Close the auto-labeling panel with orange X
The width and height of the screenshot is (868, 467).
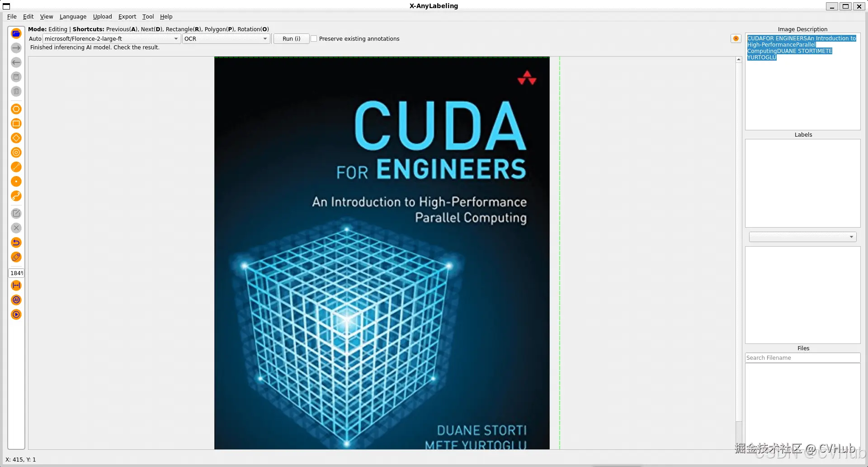736,38
